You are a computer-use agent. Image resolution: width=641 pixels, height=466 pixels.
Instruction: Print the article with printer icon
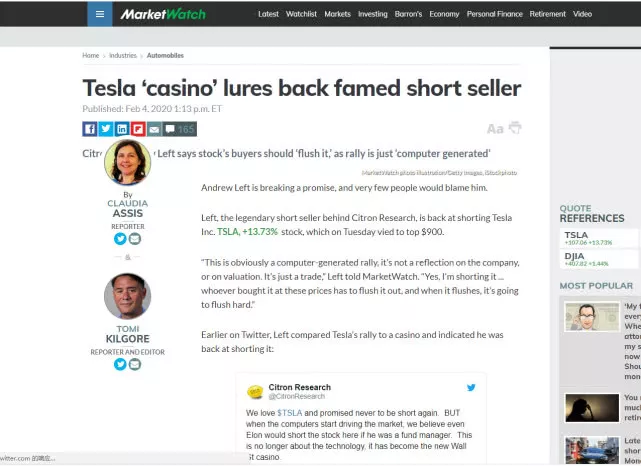(515, 128)
